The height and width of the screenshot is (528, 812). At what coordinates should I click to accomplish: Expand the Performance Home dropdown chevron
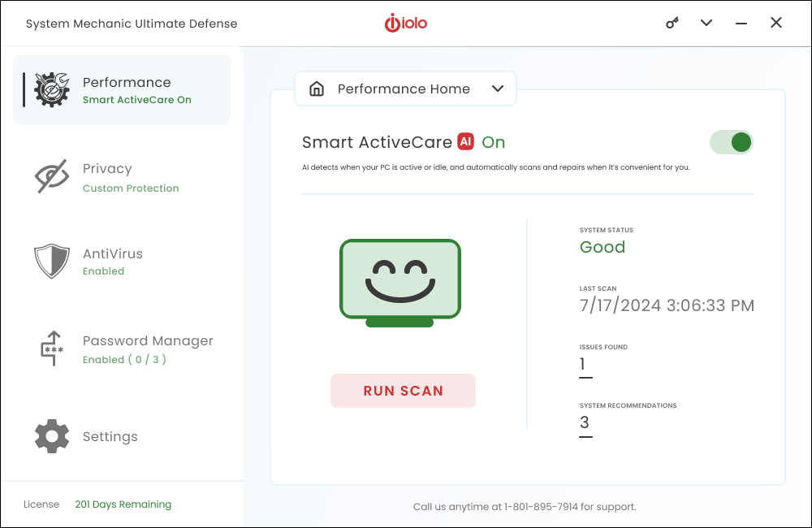[x=498, y=89]
